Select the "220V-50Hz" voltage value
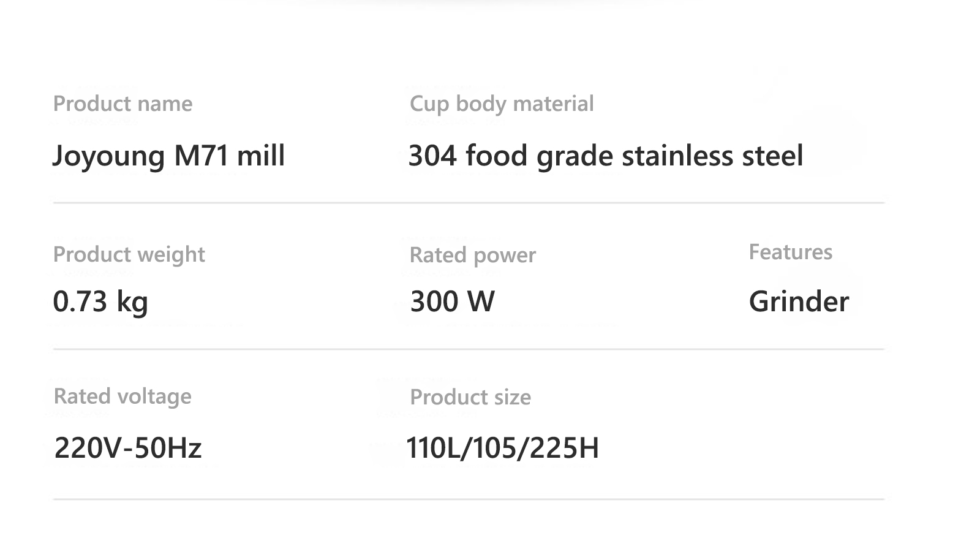Image resolution: width=980 pixels, height=557 pixels. (128, 448)
